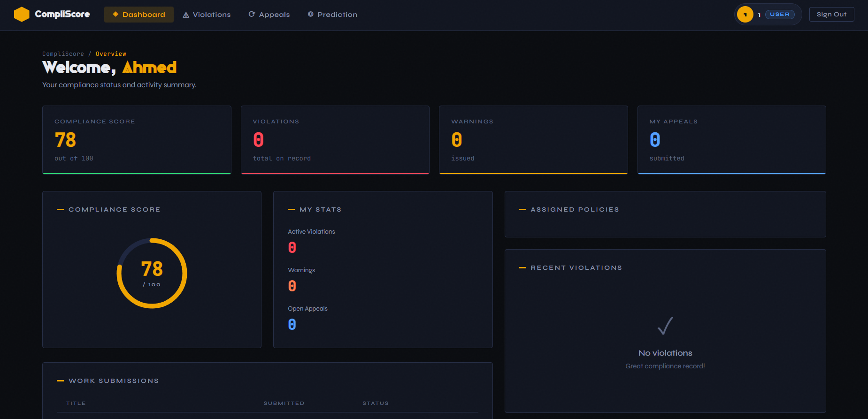Click the 'Assigned Policies' panel heading

(x=575, y=210)
